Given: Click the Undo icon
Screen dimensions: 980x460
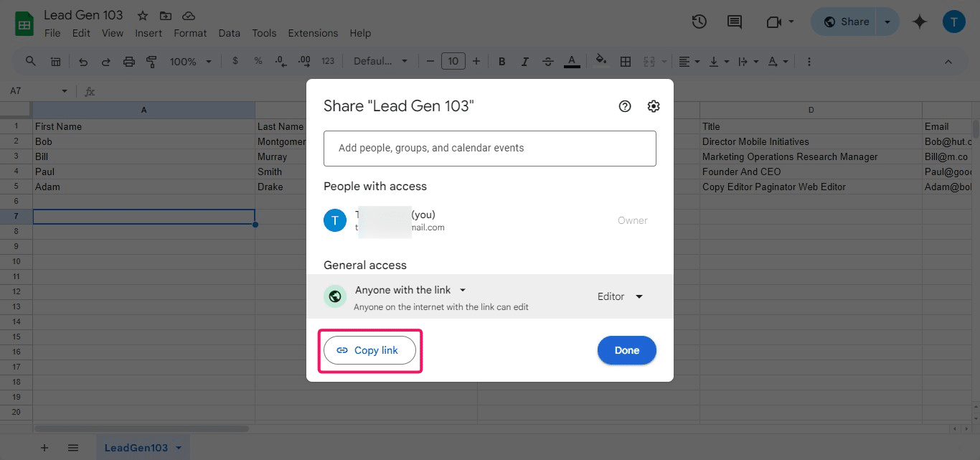Looking at the screenshot, I should pos(83,61).
